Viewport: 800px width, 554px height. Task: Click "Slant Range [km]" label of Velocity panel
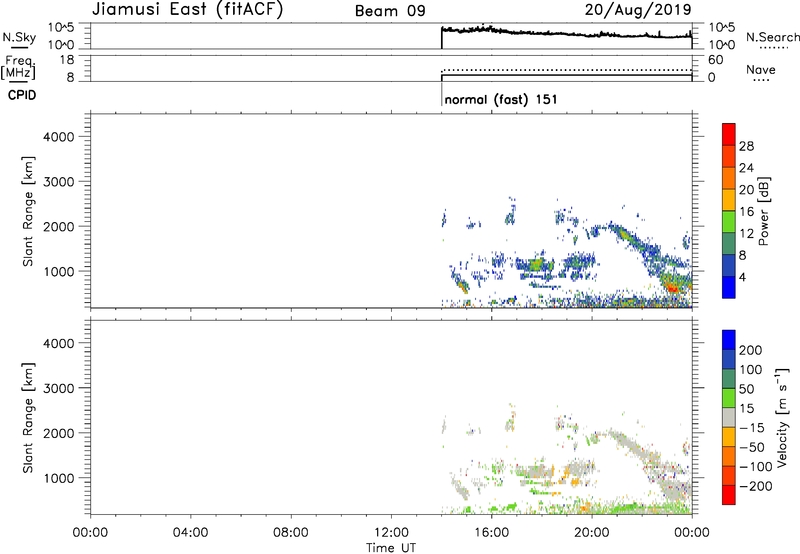click(x=28, y=417)
